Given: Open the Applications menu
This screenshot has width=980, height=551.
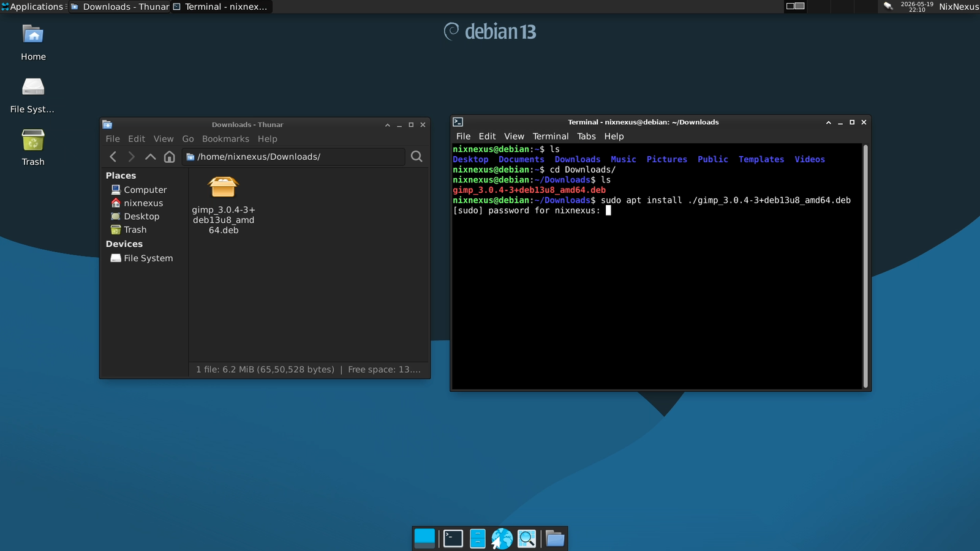Looking at the screenshot, I should [32, 7].
